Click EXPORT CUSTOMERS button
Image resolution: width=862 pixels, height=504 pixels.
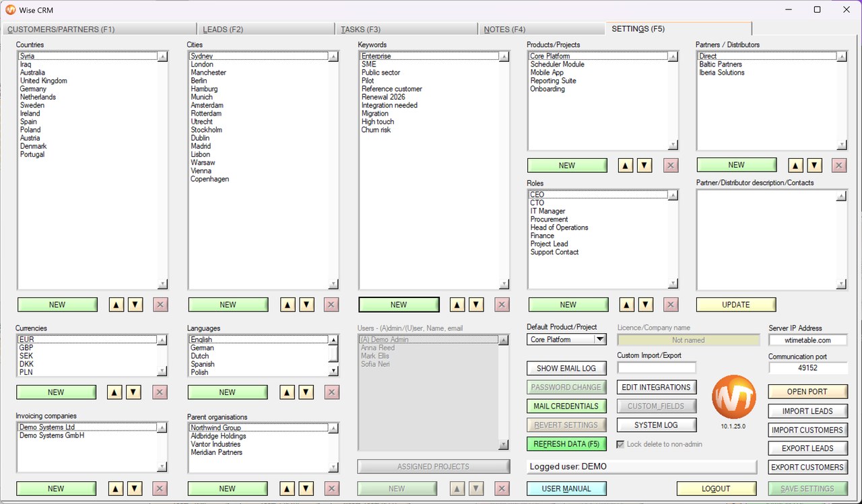click(807, 467)
